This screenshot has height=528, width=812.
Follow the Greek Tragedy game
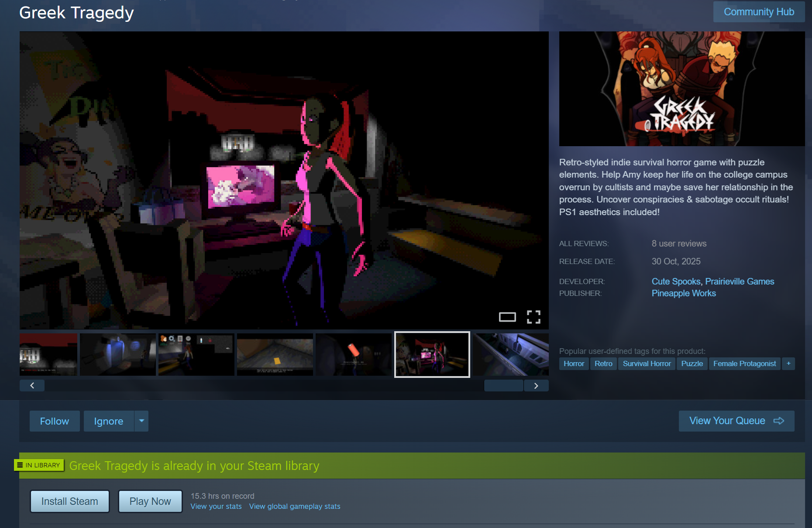(55, 421)
